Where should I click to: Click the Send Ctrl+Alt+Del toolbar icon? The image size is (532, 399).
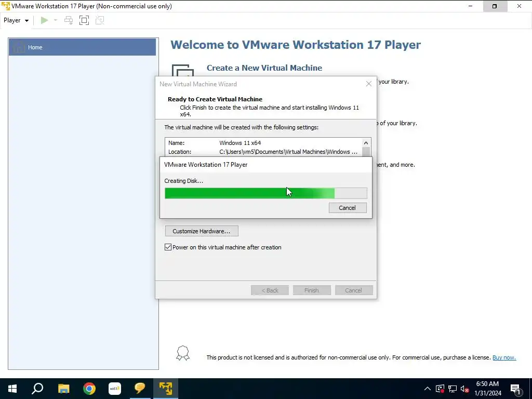(69, 20)
